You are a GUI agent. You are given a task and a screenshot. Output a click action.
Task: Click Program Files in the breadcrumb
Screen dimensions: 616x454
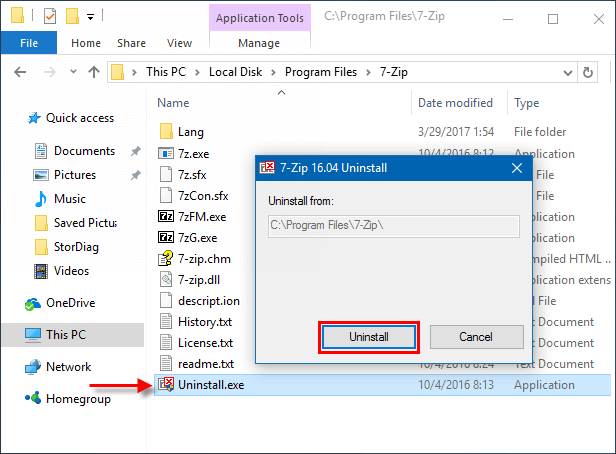[x=321, y=72]
